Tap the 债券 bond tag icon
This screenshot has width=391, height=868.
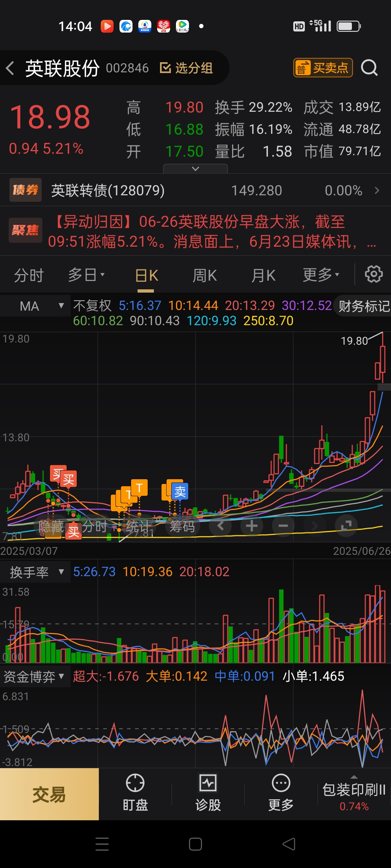[25, 190]
